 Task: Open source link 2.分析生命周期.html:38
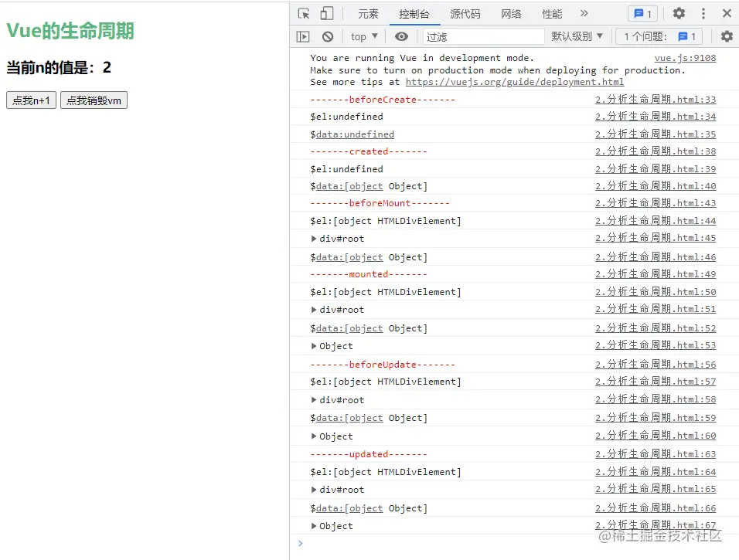pos(656,151)
